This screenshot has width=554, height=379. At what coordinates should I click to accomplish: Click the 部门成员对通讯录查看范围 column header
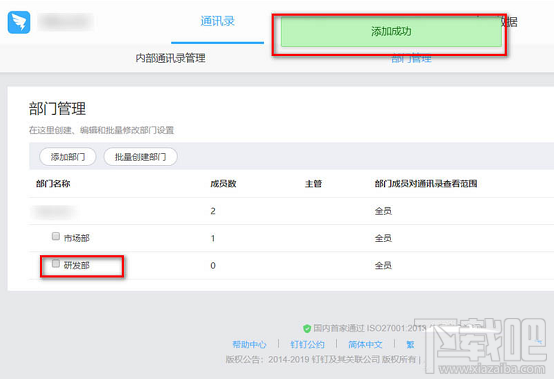[426, 184]
